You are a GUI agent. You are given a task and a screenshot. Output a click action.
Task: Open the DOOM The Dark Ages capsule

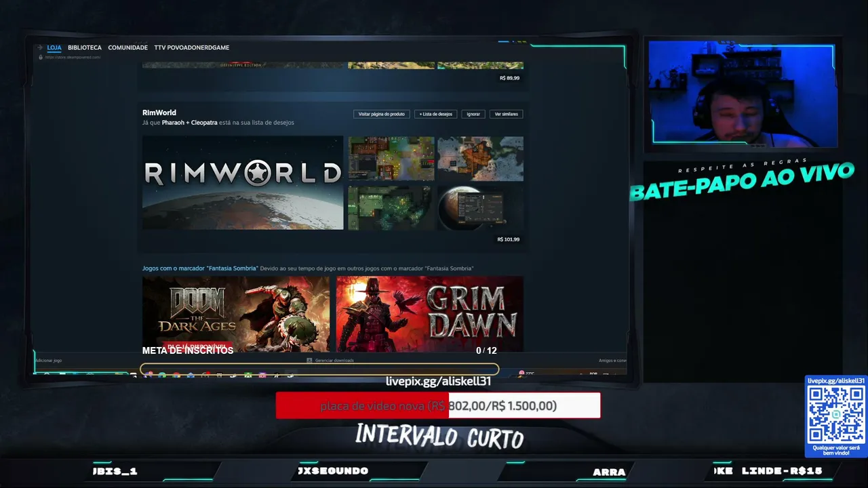pos(236,314)
